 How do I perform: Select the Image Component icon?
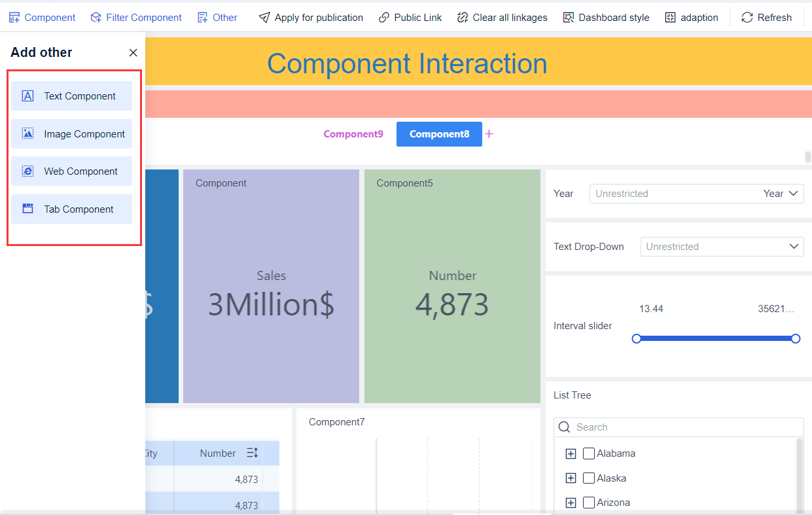coord(27,133)
